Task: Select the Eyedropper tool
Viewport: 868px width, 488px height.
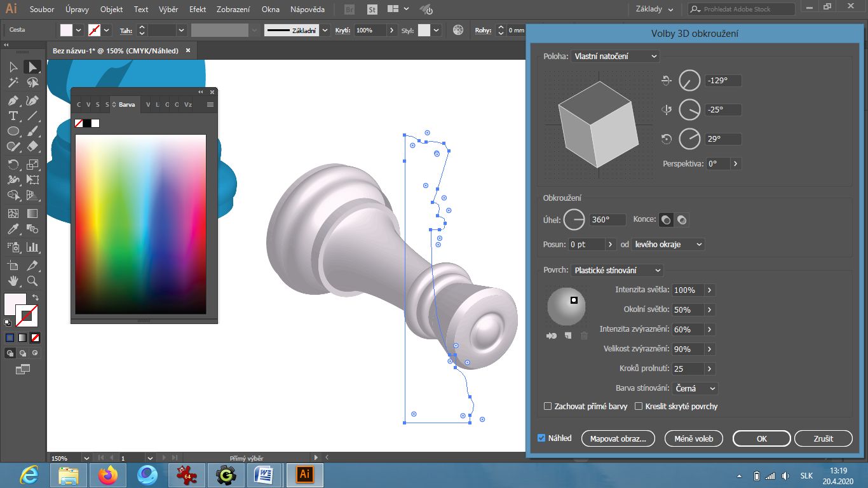Action: (x=13, y=229)
